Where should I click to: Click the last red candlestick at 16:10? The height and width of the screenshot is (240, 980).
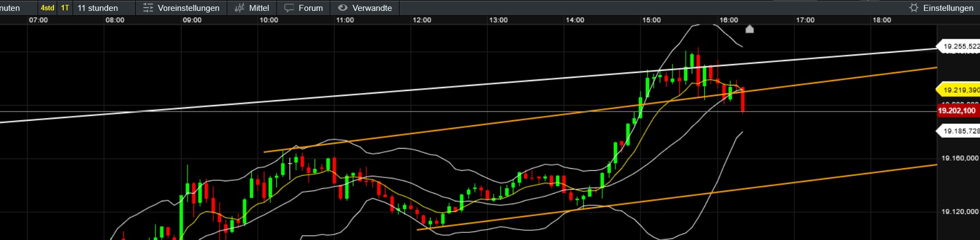click(x=743, y=100)
